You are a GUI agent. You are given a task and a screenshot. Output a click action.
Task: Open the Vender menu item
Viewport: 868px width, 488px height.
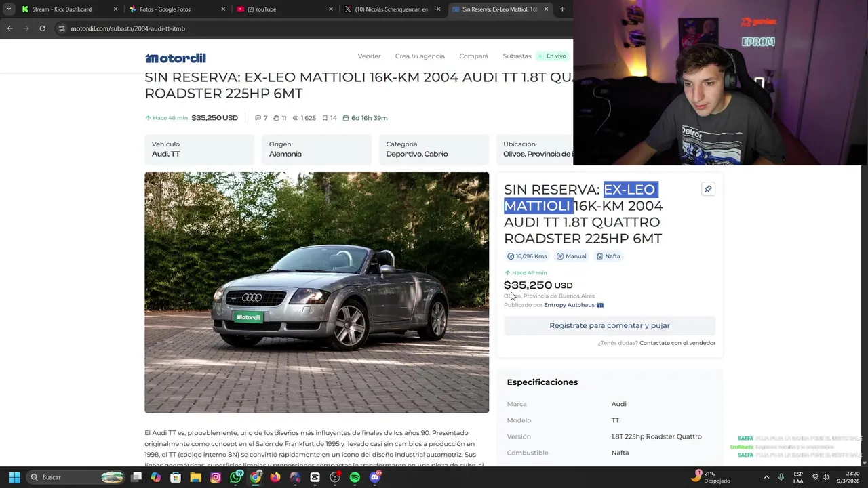pos(369,56)
